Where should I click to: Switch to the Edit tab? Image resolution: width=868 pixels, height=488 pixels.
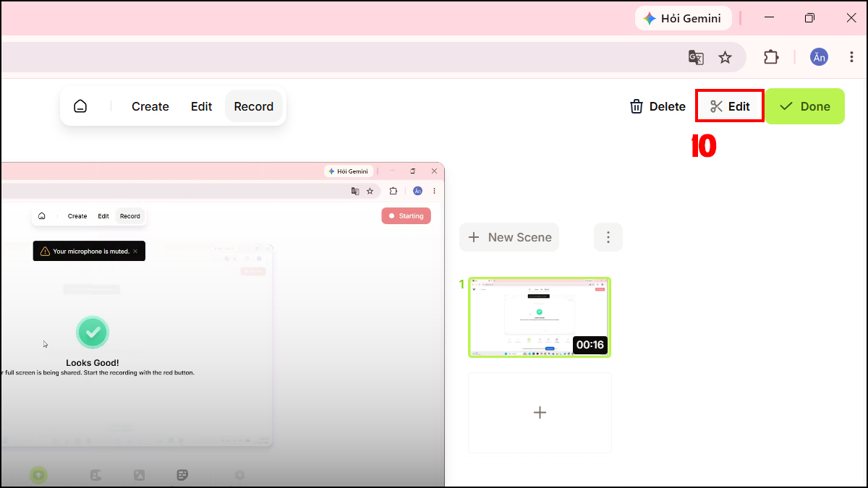(x=201, y=106)
